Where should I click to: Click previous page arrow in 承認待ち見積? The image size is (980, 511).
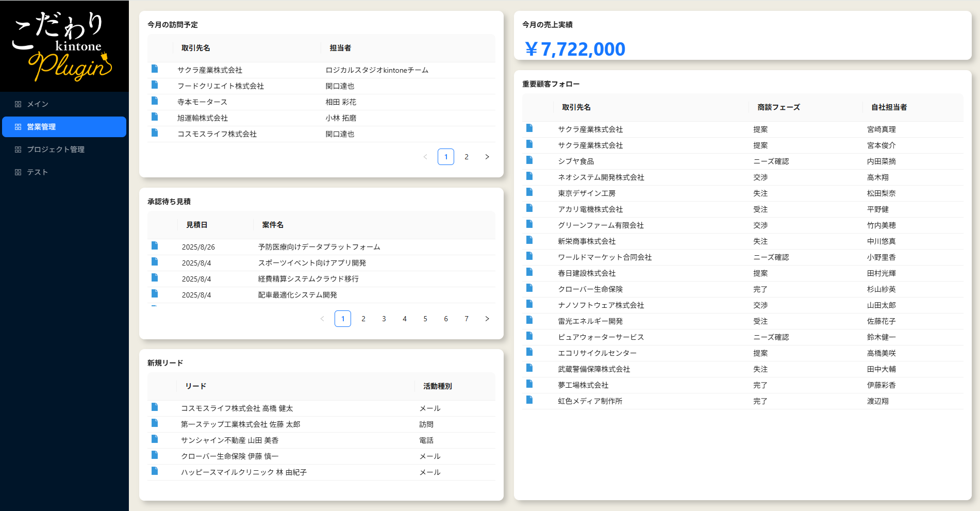tap(322, 319)
